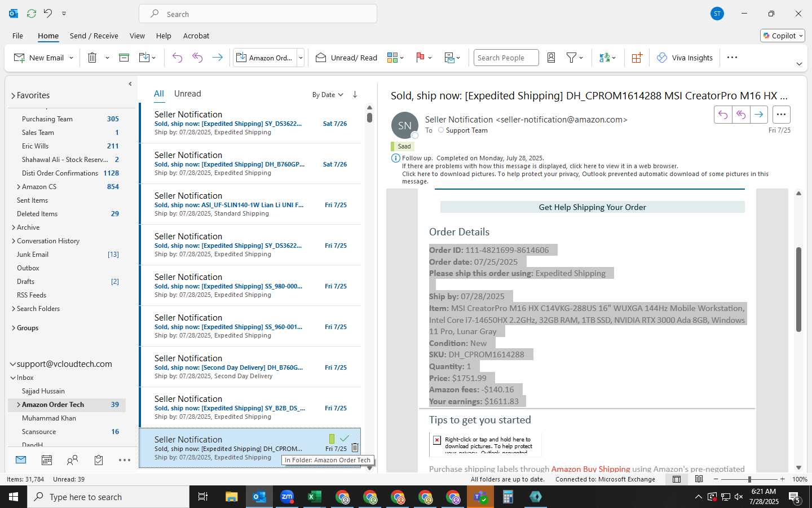Viewport: 812px width, 508px height.
Task: Open the File menu
Action: [x=17, y=36]
